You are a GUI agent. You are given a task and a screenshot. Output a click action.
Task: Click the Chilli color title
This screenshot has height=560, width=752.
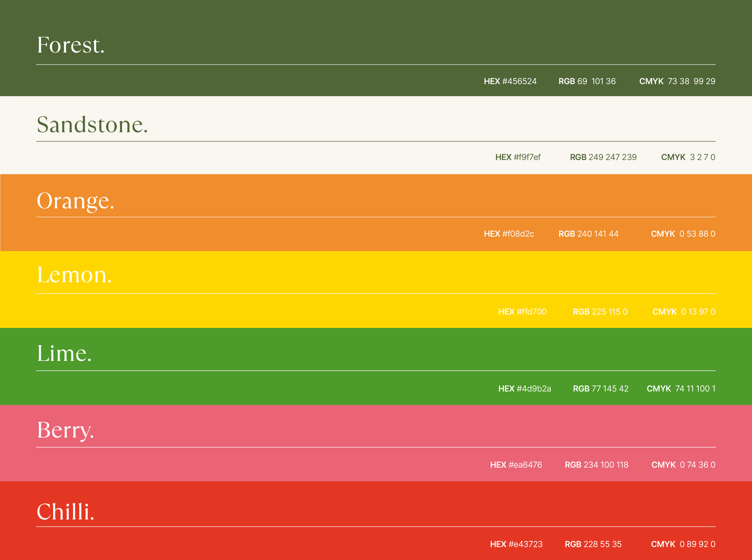click(x=65, y=512)
